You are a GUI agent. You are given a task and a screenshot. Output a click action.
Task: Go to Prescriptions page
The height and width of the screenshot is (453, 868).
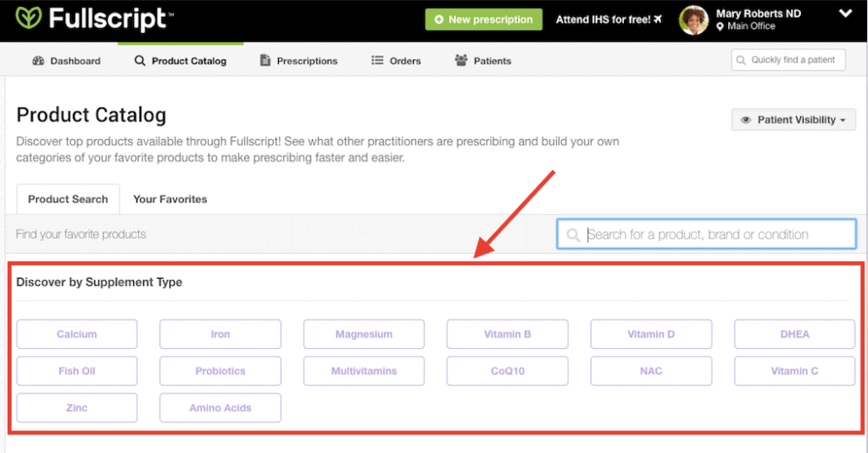(x=299, y=61)
